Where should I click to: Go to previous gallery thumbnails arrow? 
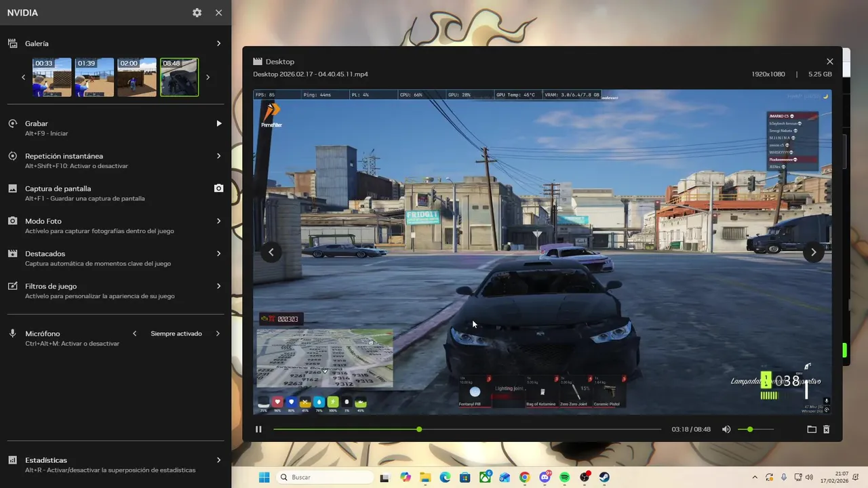[x=24, y=77]
